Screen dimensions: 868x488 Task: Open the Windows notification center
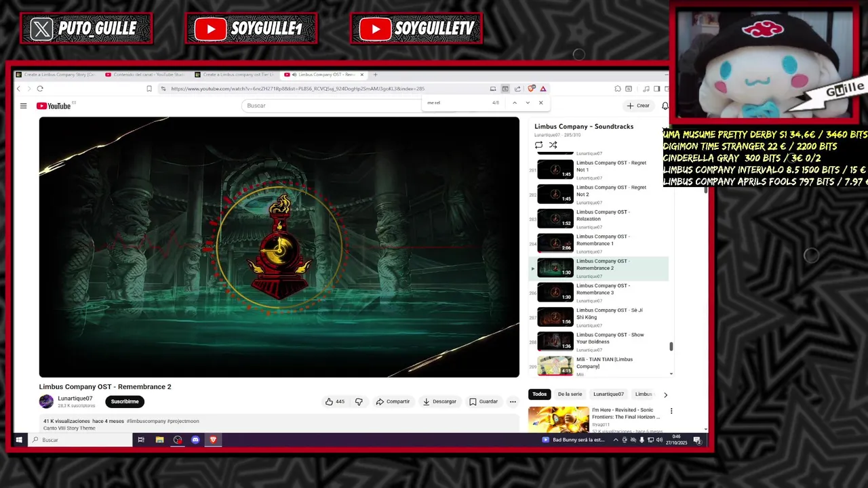click(x=696, y=440)
